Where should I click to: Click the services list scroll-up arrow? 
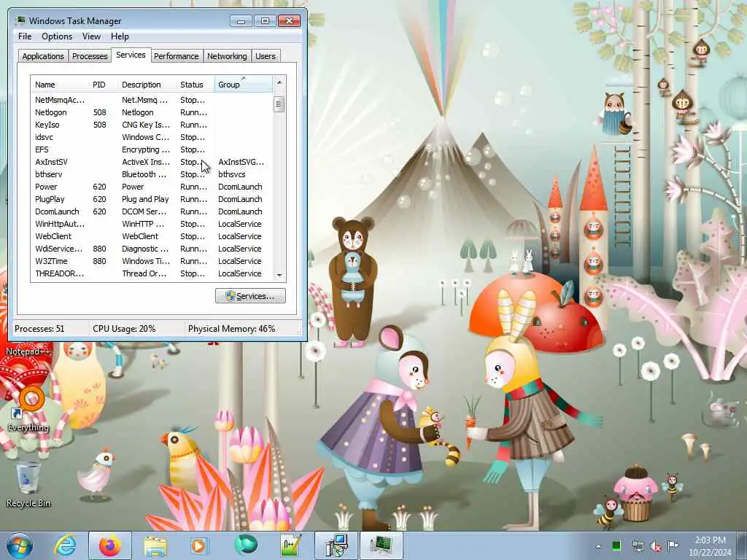[279, 82]
